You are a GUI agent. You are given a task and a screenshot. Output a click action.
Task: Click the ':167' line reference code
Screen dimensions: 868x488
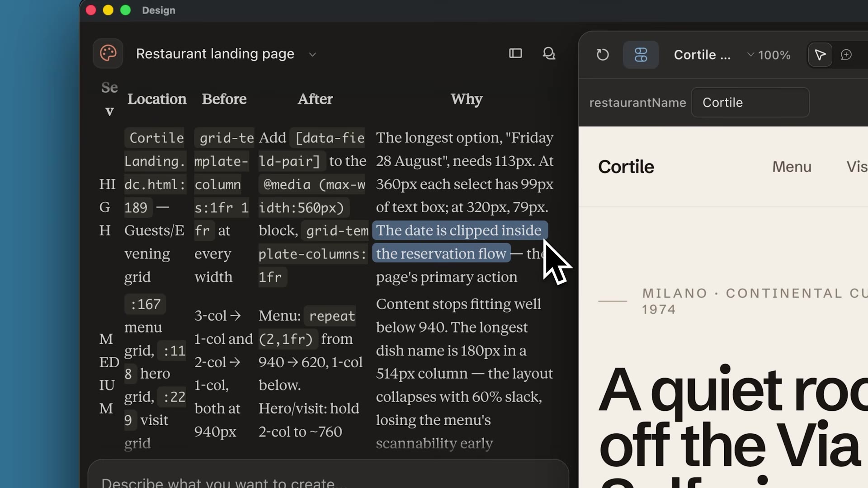(145, 304)
